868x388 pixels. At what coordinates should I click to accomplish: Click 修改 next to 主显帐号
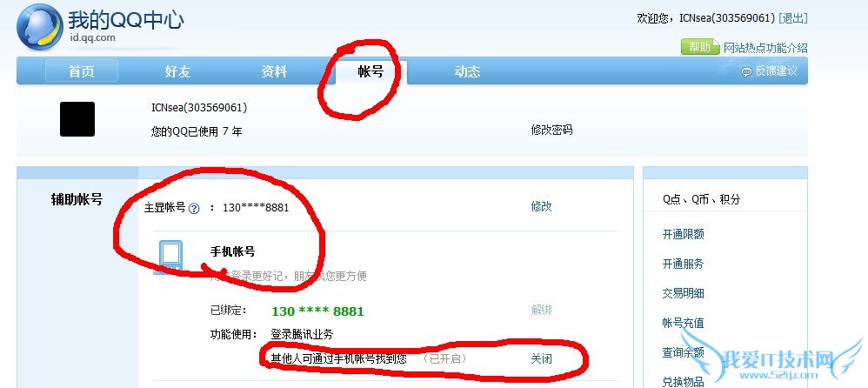[x=541, y=206]
